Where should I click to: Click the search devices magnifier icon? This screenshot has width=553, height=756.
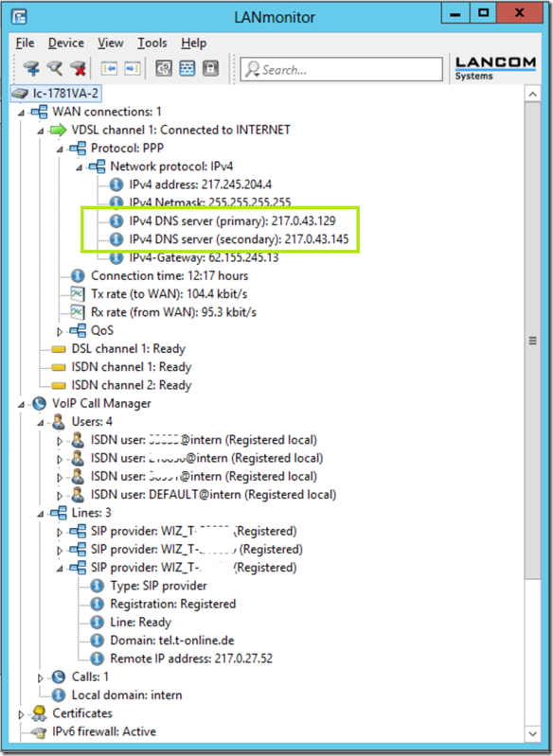click(55, 69)
